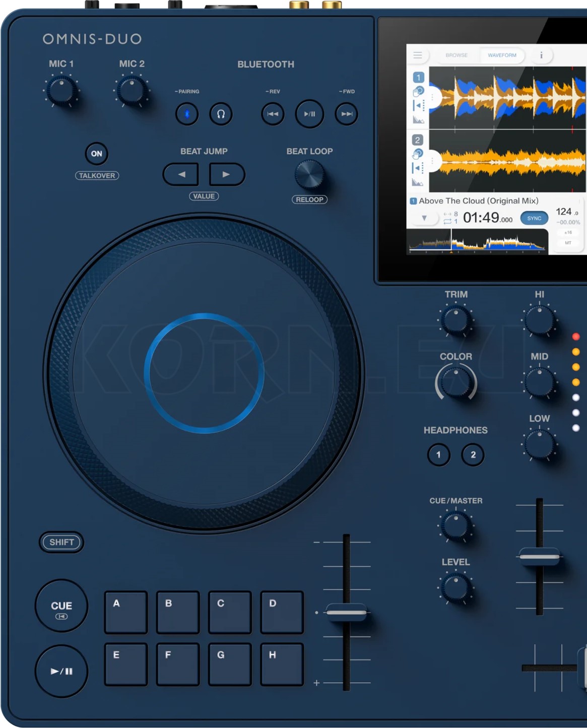This screenshot has width=587, height=728.
Task: Enable SYNC for the playing track
Action: tap(533, 218)
